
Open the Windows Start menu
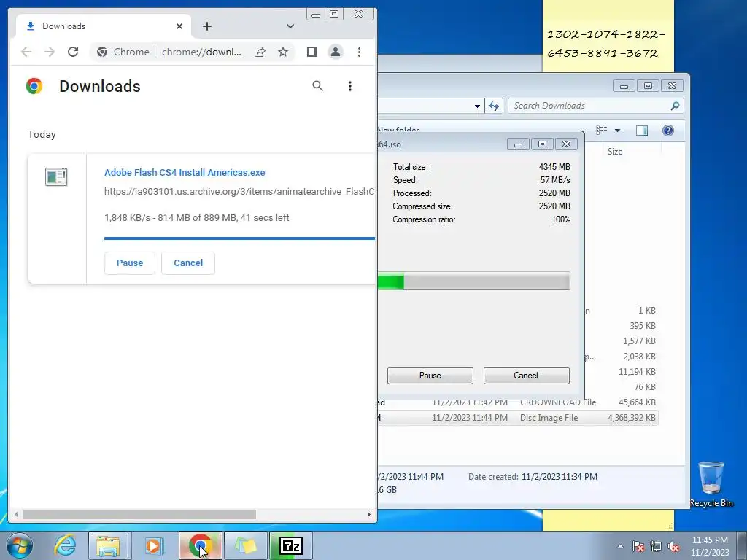(20, 545)
